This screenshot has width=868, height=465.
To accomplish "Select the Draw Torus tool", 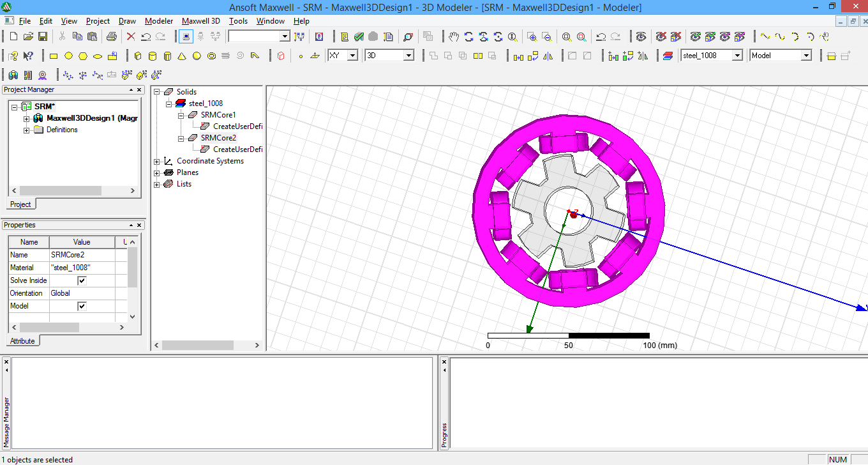I will (x=211, y=56).
